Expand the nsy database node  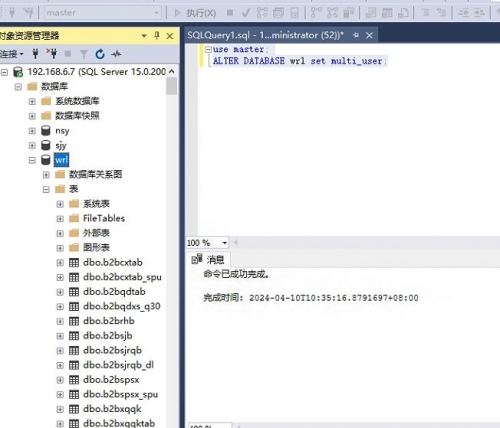pyautogui.click(x=32, y=131)
